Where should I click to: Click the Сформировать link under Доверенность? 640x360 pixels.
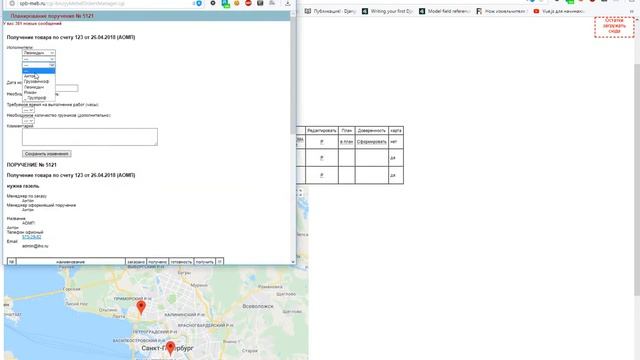(x=371, y=142)
